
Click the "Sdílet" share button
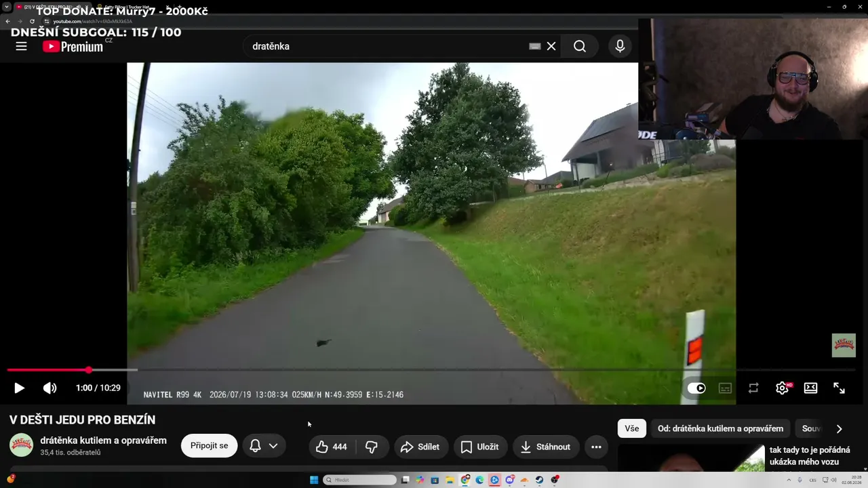pyautogui.click(x=421, y=447)
